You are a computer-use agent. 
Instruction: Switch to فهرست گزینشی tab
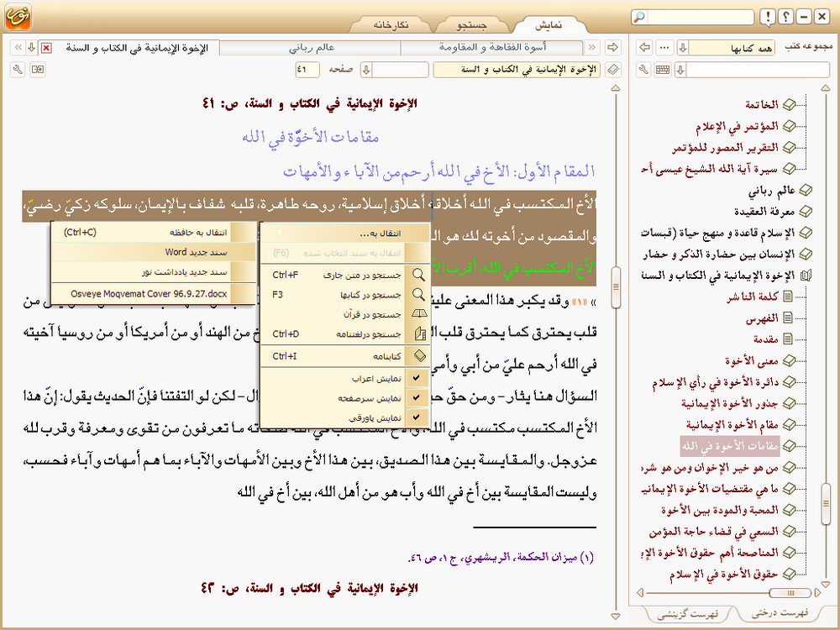pyautogui.click(x=687, y=614)
